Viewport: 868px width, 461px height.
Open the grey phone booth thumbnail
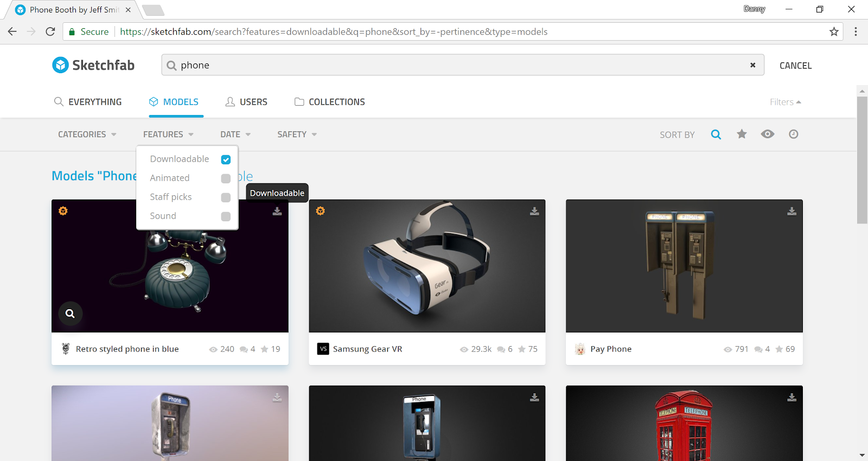170,423
